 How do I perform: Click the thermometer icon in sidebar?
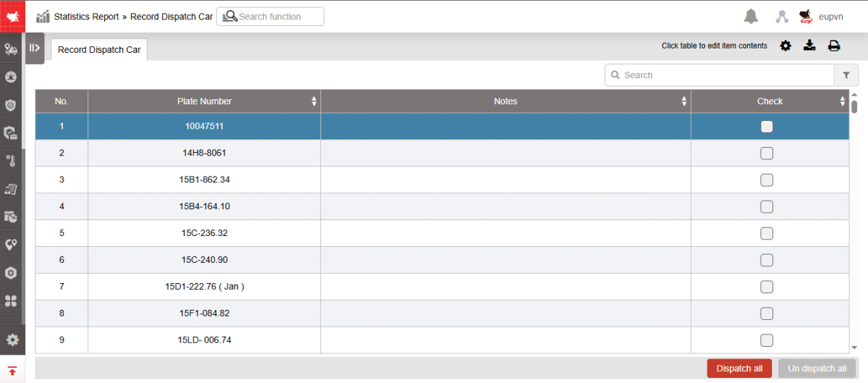[11, 161]
